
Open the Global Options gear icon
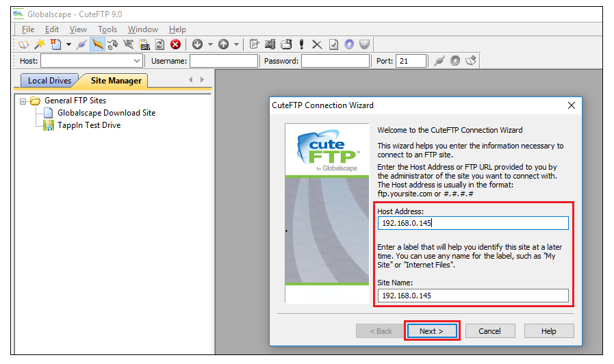pyautogui.click(x=349, y=44)
